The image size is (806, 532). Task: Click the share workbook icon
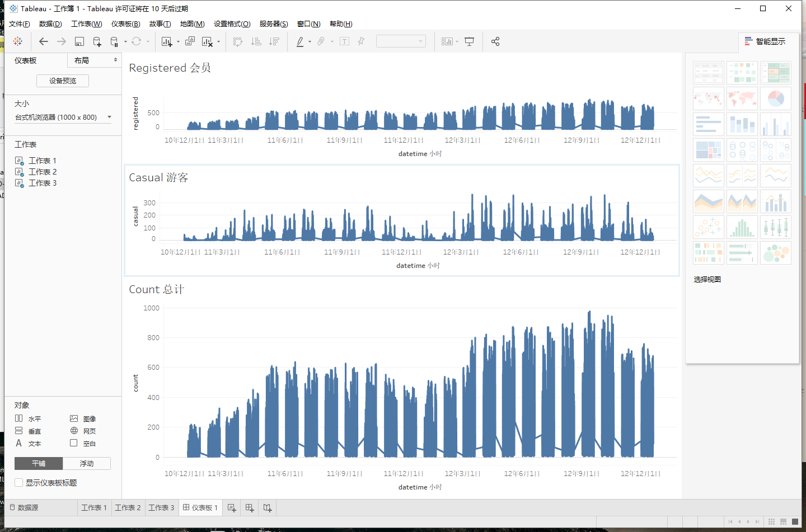tap(495, 41)
